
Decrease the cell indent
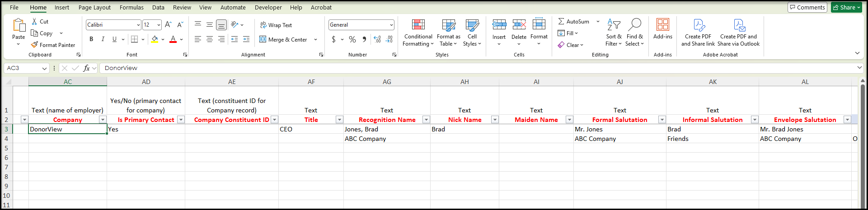click(x=235, y=39)
